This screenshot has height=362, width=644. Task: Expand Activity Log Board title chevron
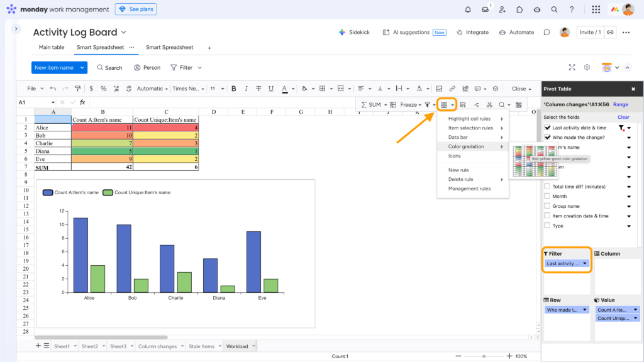124,33
